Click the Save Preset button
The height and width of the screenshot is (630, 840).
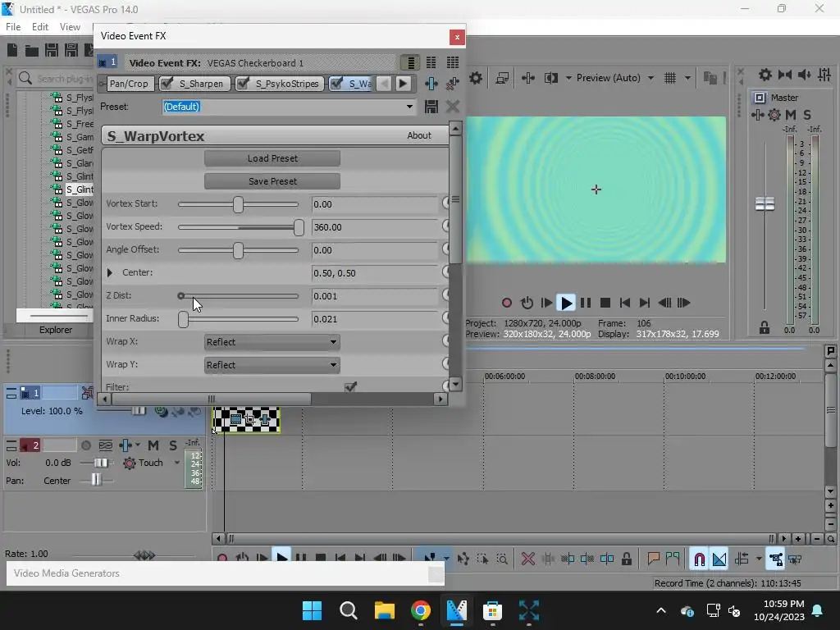tap(272, 181)
